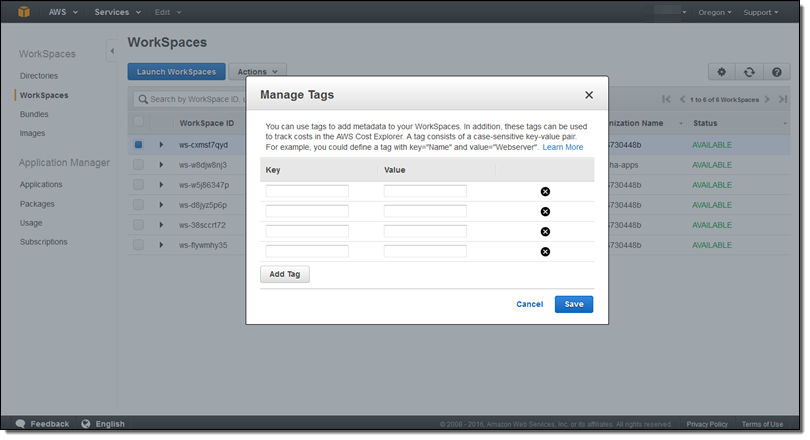Open Subscriptions in sidebar
This screenshot has width=810, height=440.
coord(43,242)
